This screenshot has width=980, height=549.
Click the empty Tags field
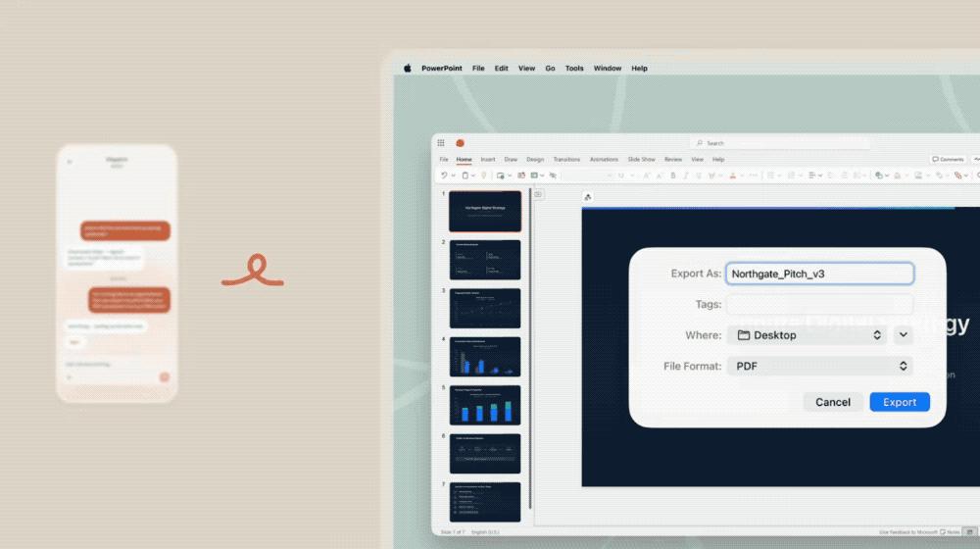(819, 305)
